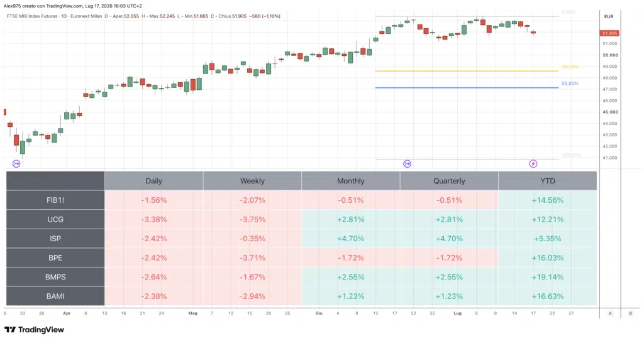Click the purple event marker near June 22
The height and width of the screenshot is (341, 644).
click(407, 164)
